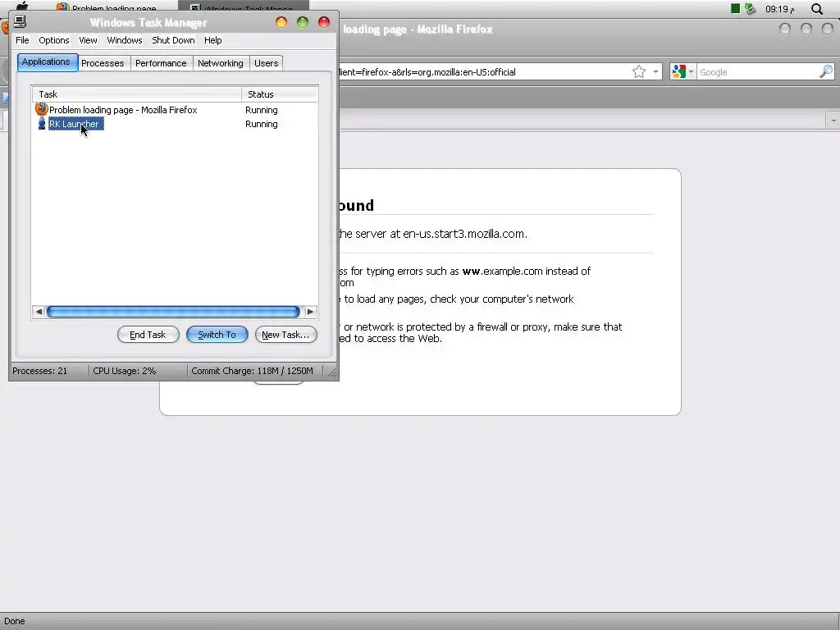Screen dimensions: 840x630
Task: Click the 09:19 clock in the top bar
Action: click(779, 8)
